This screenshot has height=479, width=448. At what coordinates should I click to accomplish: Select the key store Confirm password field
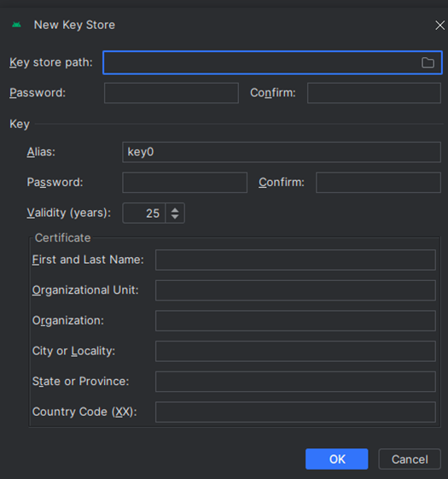(x=374, y=93)
